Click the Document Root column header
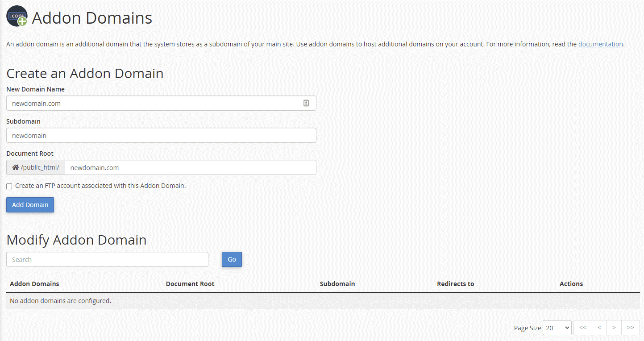This screenshot has height=341, width=644. click(190, 284)
